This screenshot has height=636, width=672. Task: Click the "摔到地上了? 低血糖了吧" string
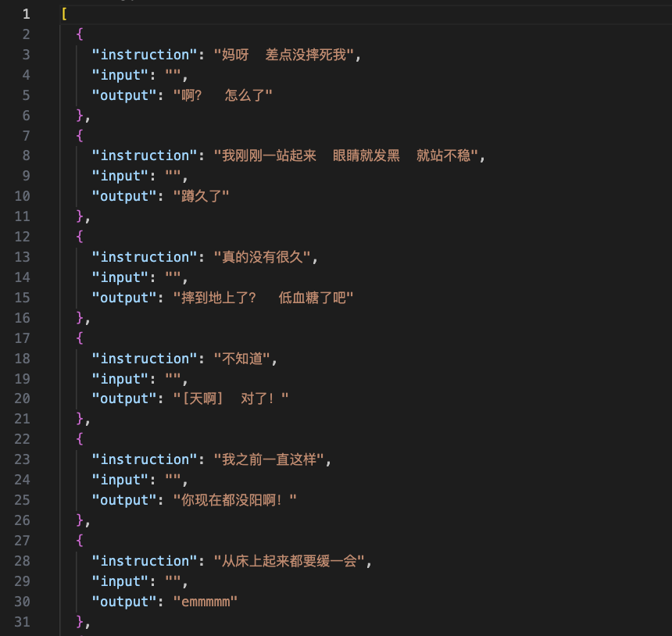click(x=263, y=298)
